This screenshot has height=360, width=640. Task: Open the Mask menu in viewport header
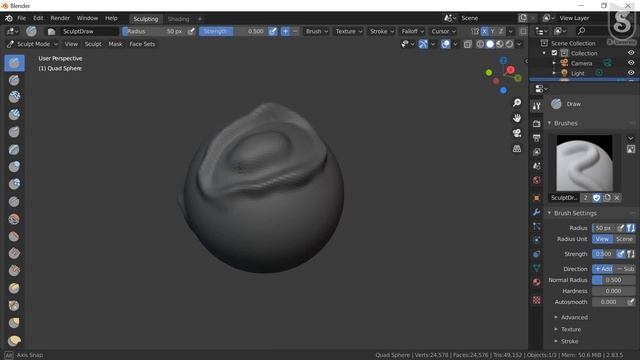(115, 44)
